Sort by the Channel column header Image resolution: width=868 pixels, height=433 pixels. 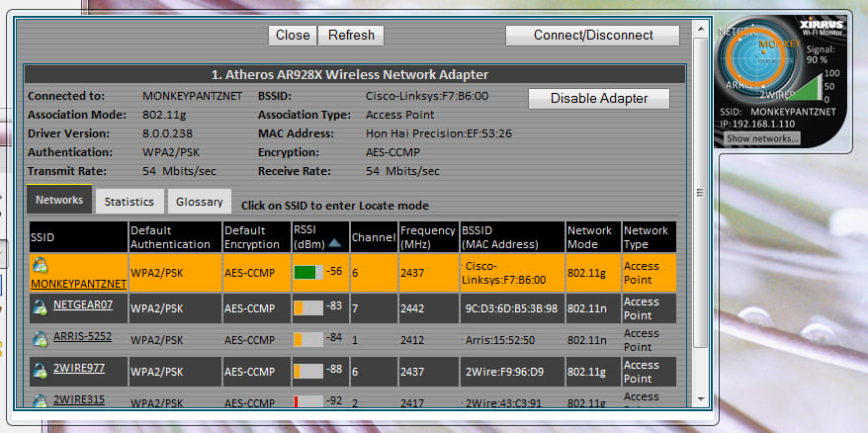374,237
